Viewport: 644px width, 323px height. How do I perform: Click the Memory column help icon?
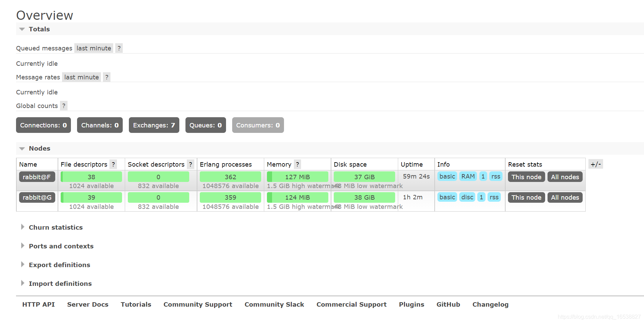pyautogui.click(x=297, y=164)
